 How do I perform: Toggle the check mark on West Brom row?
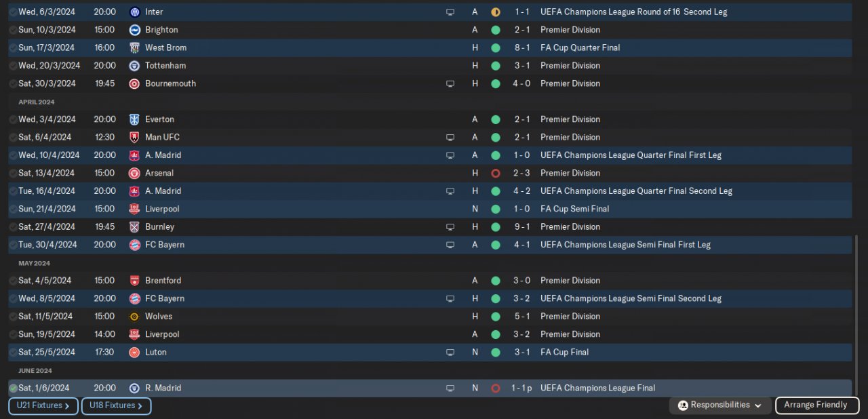[13, 47]
